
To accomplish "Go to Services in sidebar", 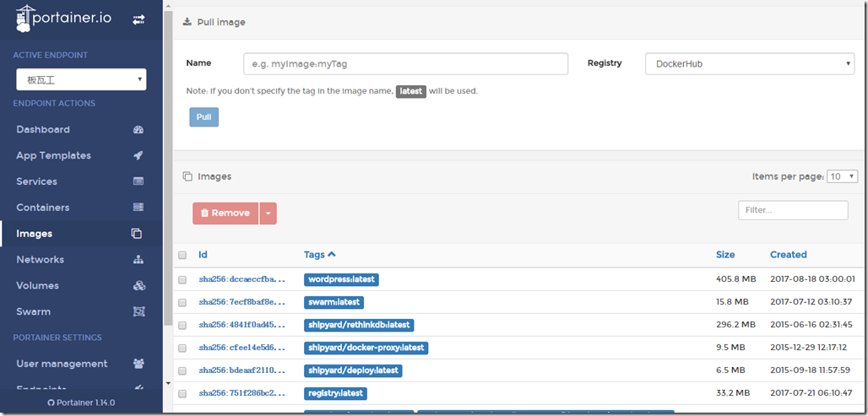I will [81, 181].
